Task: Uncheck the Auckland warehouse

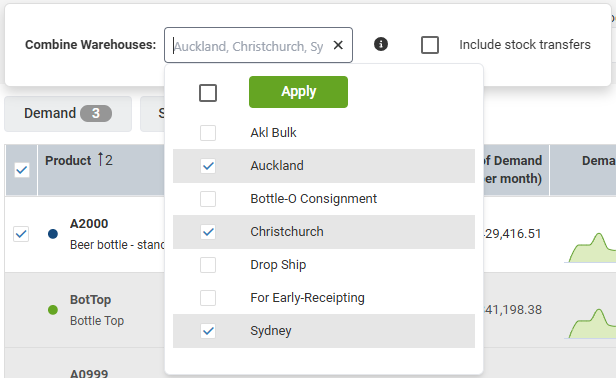Action: [208, 166]
